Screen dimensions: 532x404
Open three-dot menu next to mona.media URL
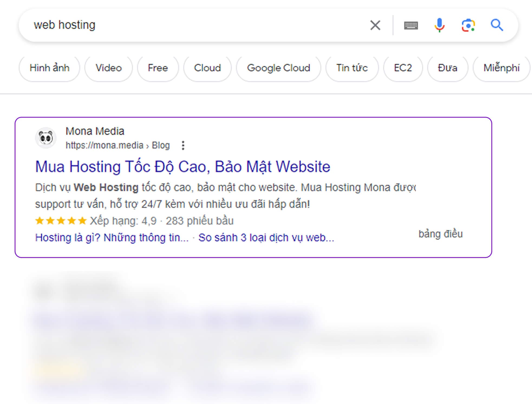[x=183, y=145]
